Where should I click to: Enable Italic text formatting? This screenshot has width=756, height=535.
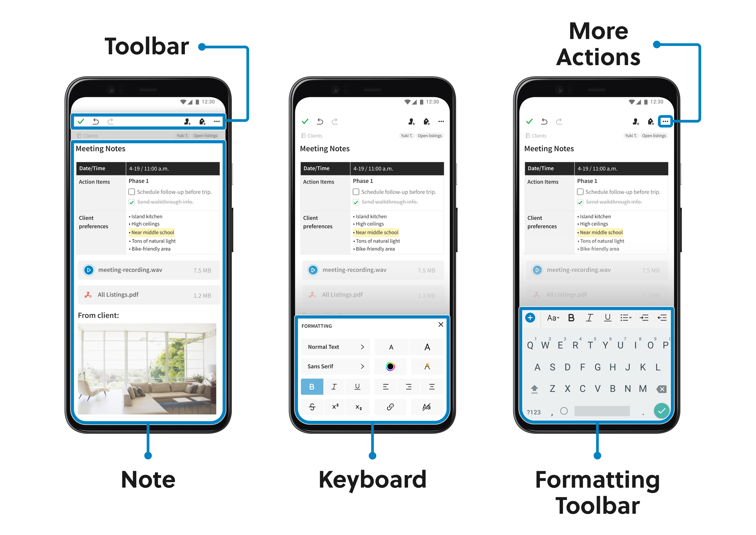click(x=336, y=386)
